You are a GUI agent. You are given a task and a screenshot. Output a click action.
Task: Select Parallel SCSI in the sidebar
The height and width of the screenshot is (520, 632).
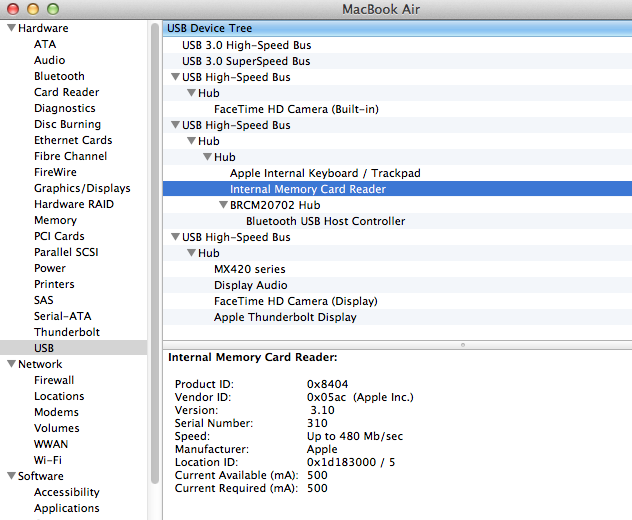(x=66, y=252)
